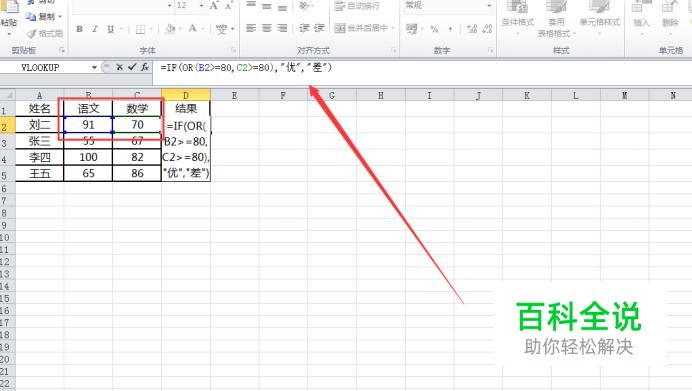Click cell containing 李四

(40, 157)
